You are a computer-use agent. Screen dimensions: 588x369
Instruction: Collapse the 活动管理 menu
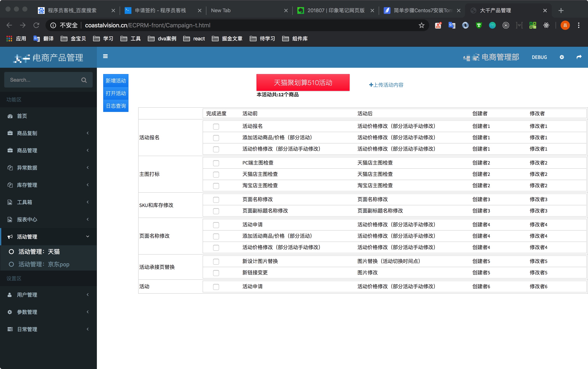click(x=88, y=236)
